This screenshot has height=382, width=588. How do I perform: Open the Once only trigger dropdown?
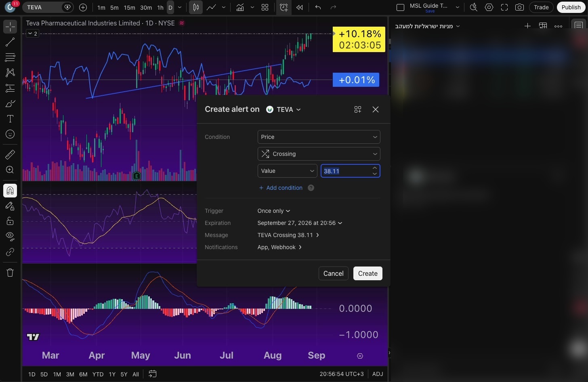274,211
